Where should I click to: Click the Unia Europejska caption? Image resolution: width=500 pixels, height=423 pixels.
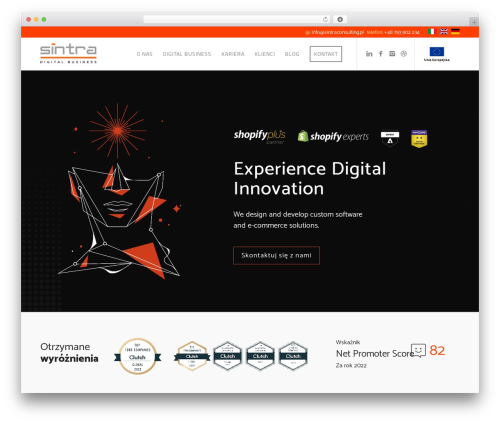tap(437, 60)
